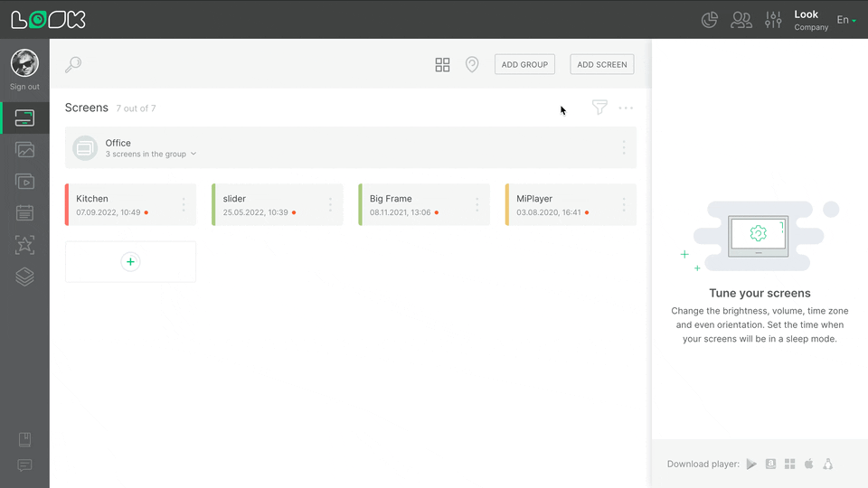The width and height of the screenshot is (868, 488).
Task: Open the Screens three-dot more menu
Action: (x=626, y=108)
